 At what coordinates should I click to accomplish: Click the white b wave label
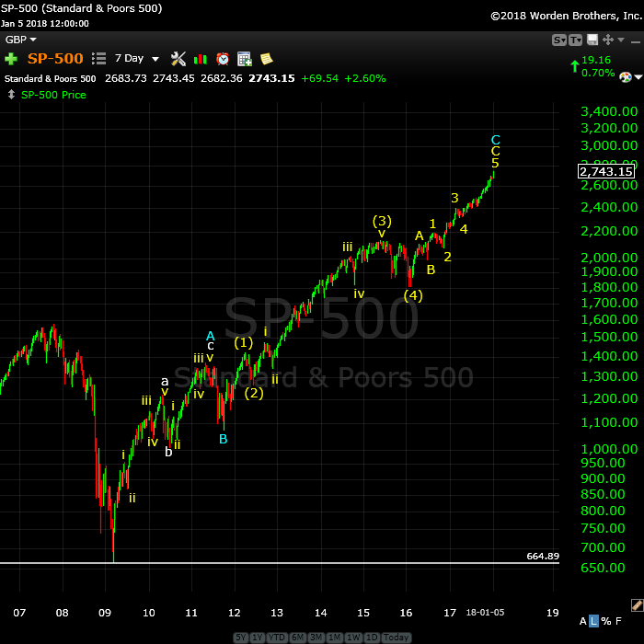click(x=168, y=452)
